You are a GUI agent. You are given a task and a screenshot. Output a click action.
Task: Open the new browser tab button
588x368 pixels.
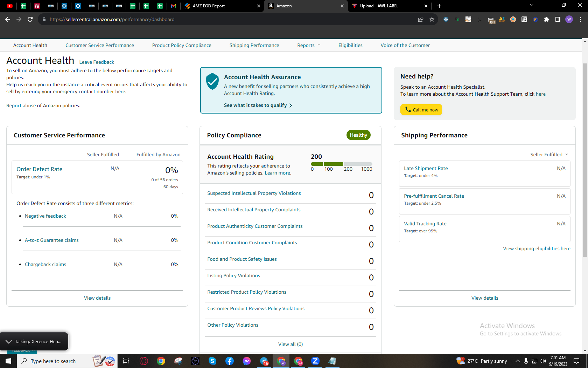[x=439, y=6]
